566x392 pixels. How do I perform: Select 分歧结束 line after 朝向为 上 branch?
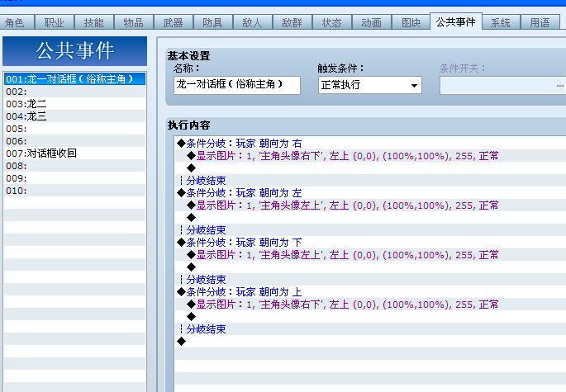click(370, 329)
